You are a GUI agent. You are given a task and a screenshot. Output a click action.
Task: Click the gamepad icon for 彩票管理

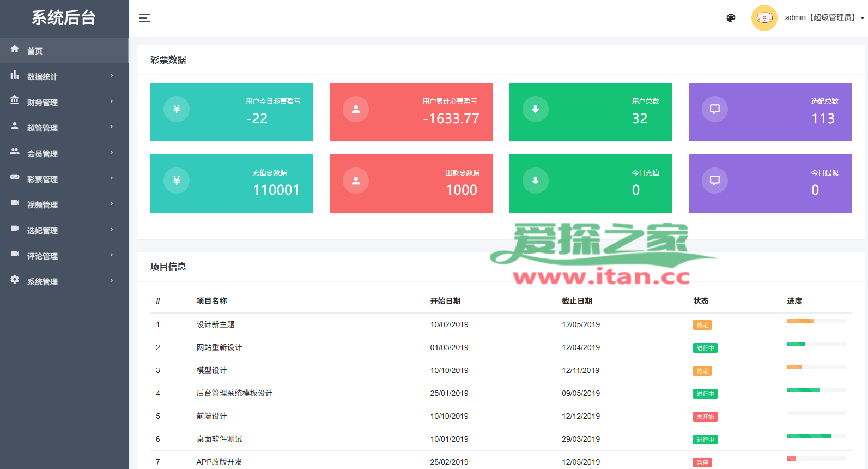pyautogui.click(x=15, y=177)
